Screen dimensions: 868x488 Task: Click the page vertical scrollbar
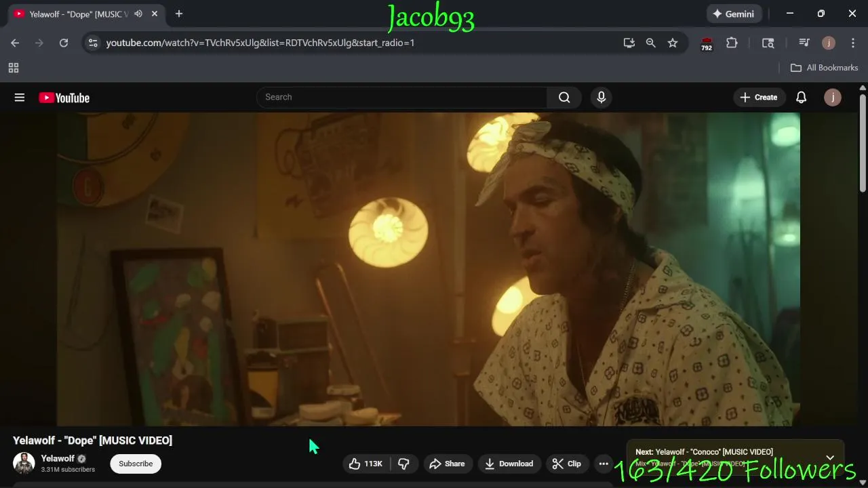(x=863, y=142)
